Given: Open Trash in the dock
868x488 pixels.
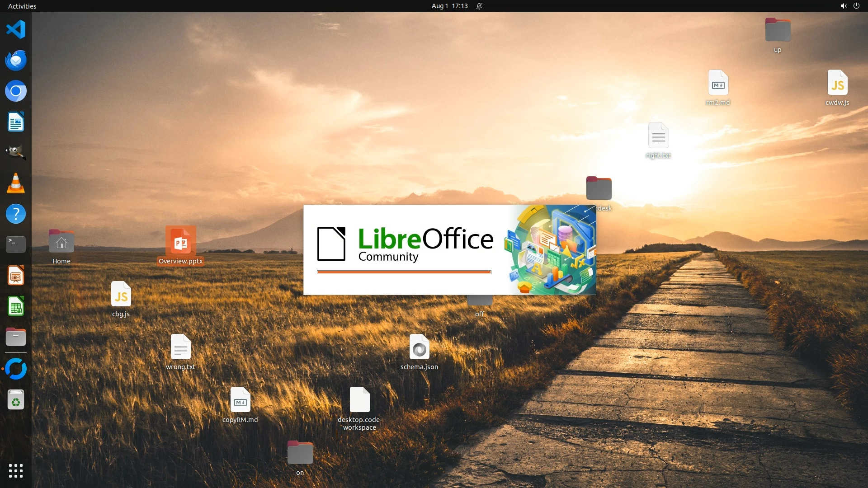Looking at the screenshot, I should point(16,400).
